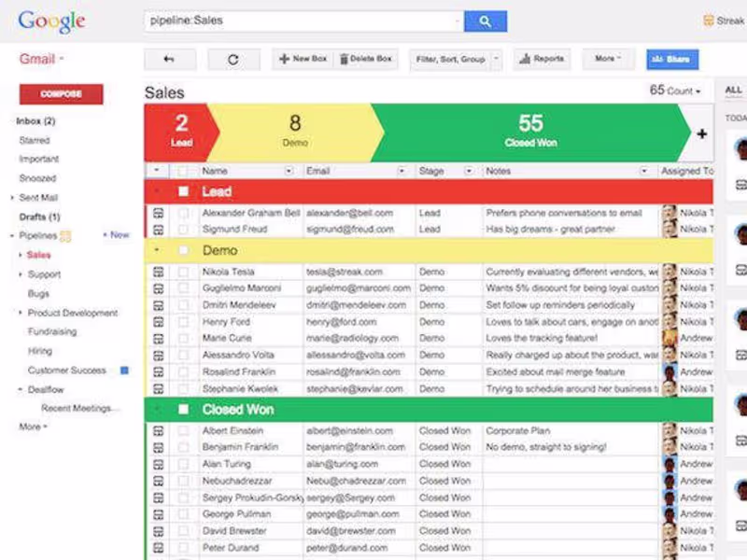
Task: Open box icon for Alessandro Volta
Action: click(x=158, y=356)
